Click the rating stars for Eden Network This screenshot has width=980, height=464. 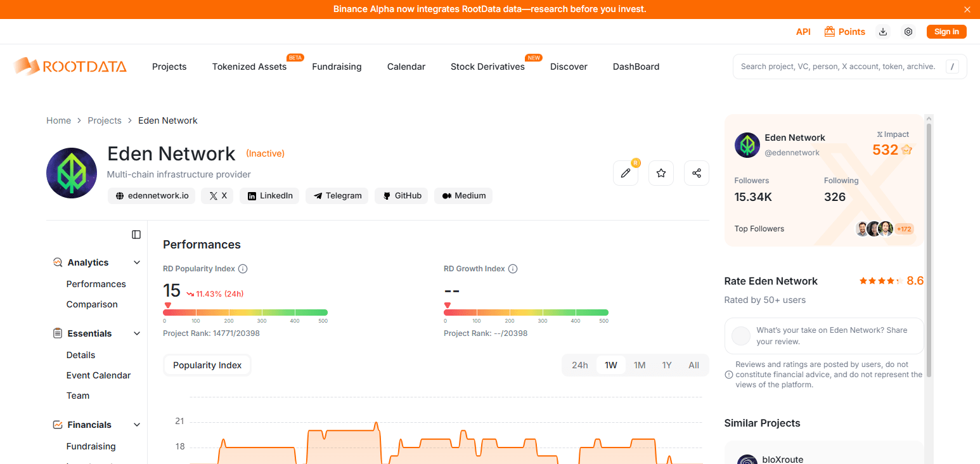click(881, 281)
